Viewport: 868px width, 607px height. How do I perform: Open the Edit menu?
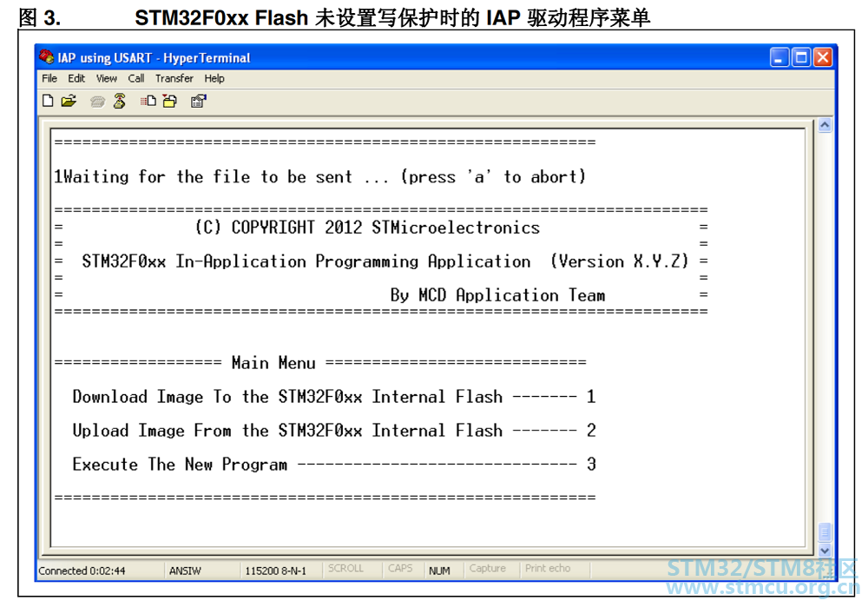pos(76,79)
